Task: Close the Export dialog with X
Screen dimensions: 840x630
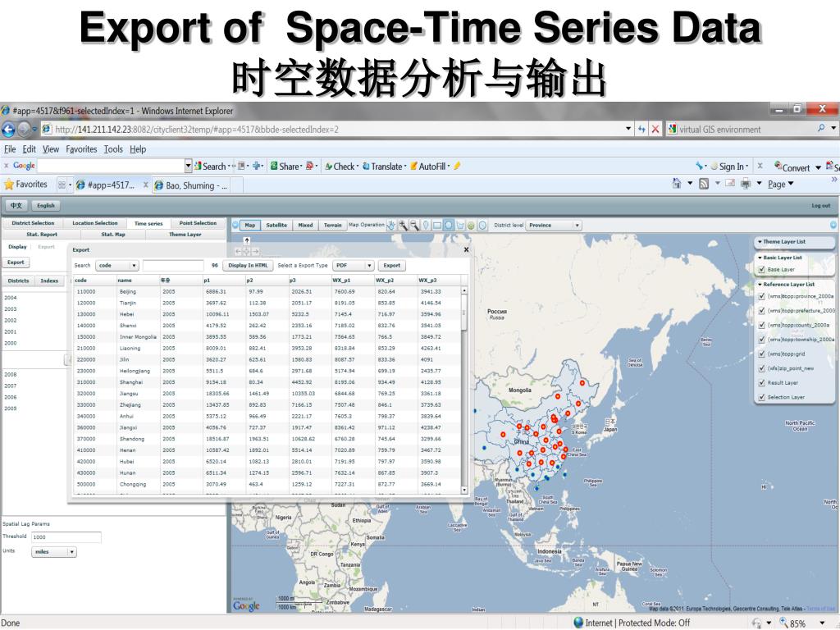Action: coord(466,249)
